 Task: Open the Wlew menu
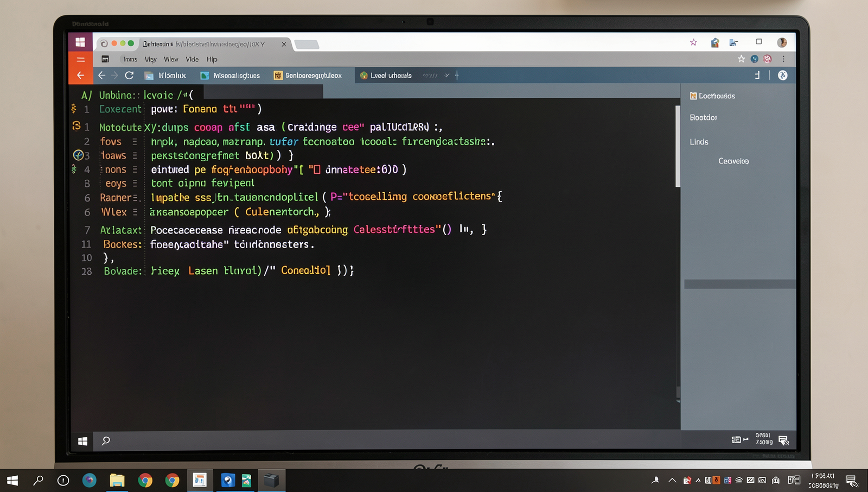pyautogui.click(x=171, y=59)
